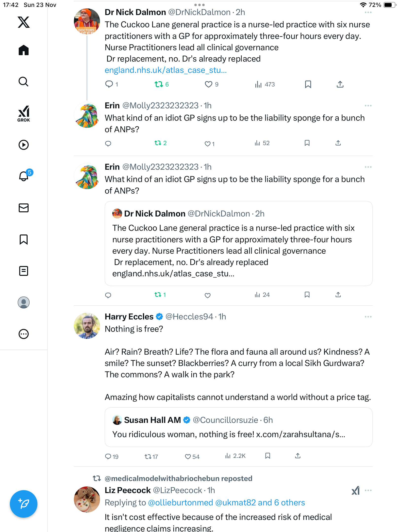Open the Lists icon in sidebar
This screenshot has height=532, width=399.
point(24,271)
